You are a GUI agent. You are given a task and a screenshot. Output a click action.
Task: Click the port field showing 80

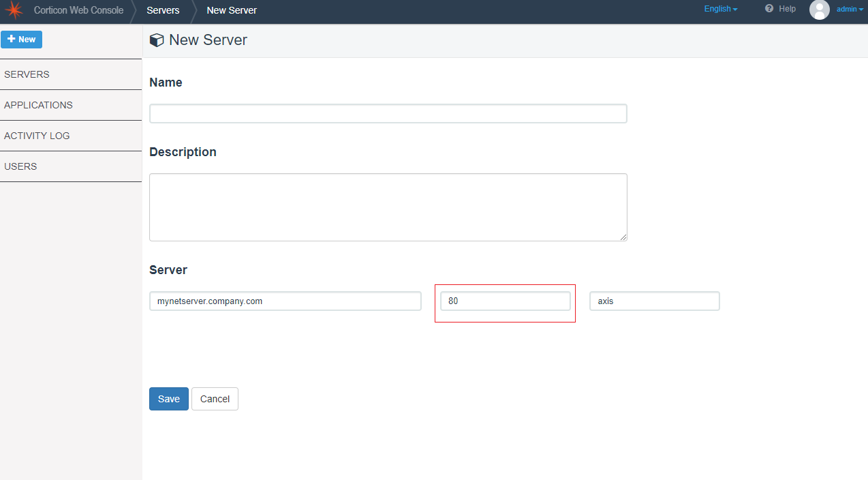point(505,301)
